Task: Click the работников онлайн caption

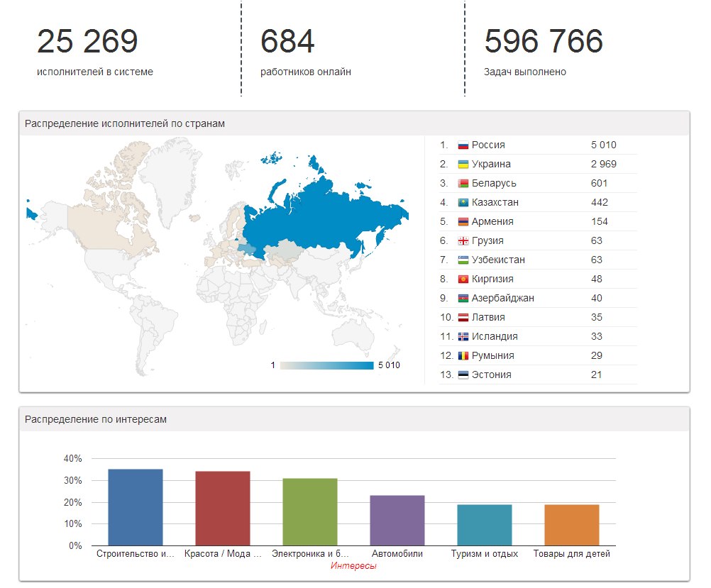Action: pyautogui.click(x=306, y=72)
